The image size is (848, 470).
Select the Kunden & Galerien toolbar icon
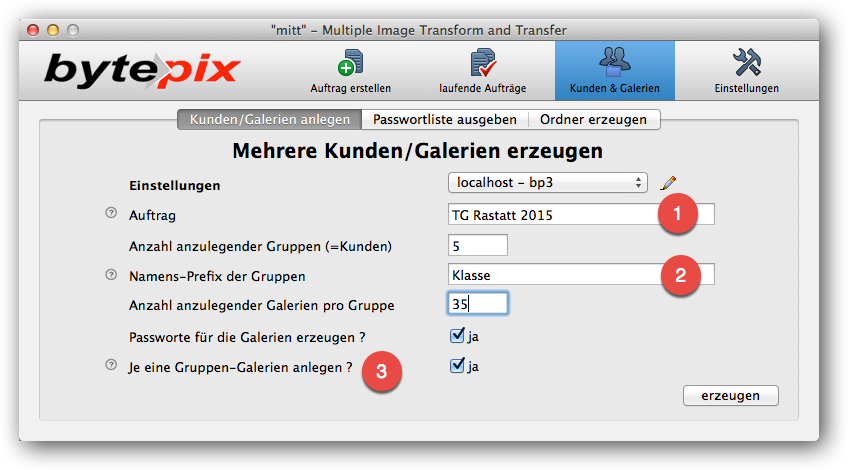[614, 70]
